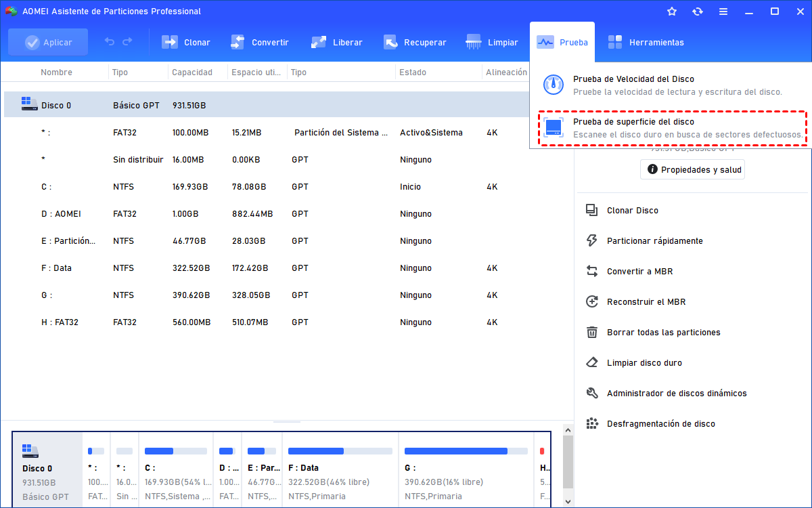Click the E : Par... block in disk map

coord(262,471)
